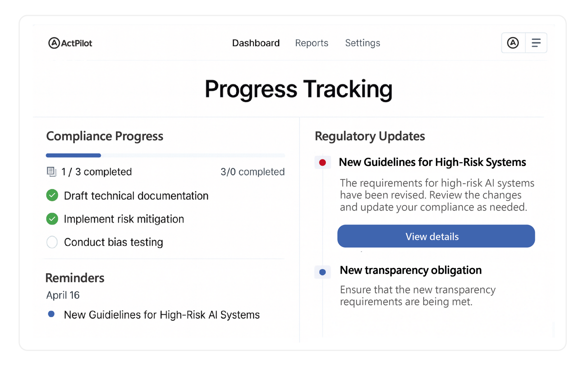Click the blue dot beside transparency obligation
Viewport: 588px width, 369px height.
(323, 272)
